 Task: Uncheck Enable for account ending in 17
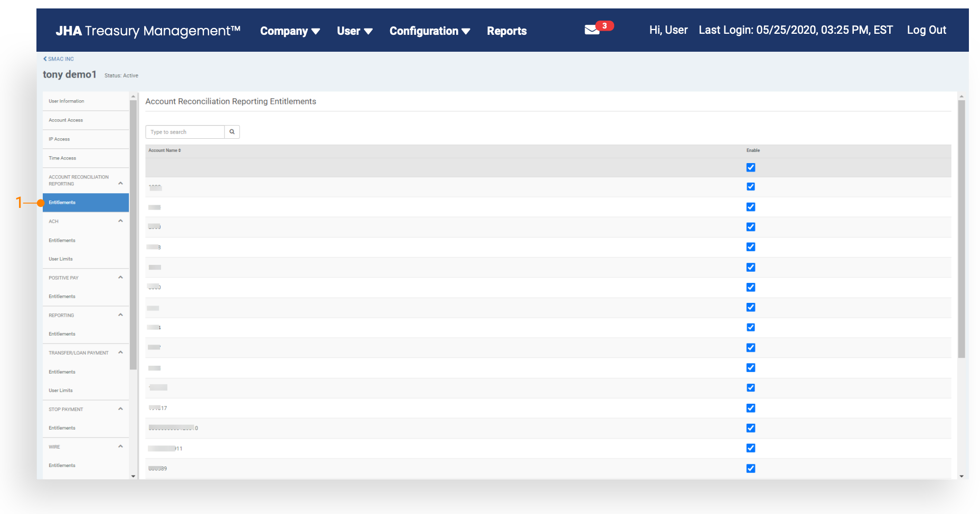pos(750,408)
